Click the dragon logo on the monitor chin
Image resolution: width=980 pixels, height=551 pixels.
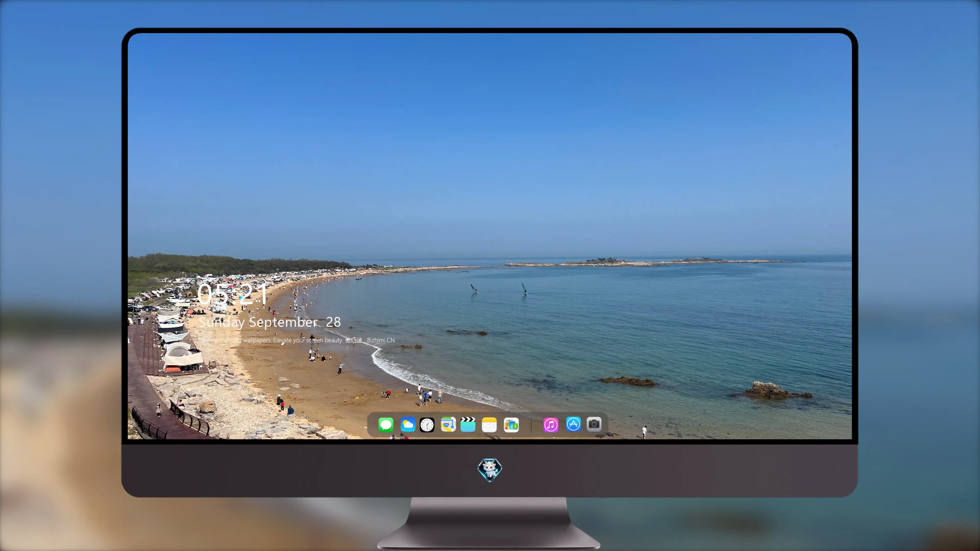point(490,470)
